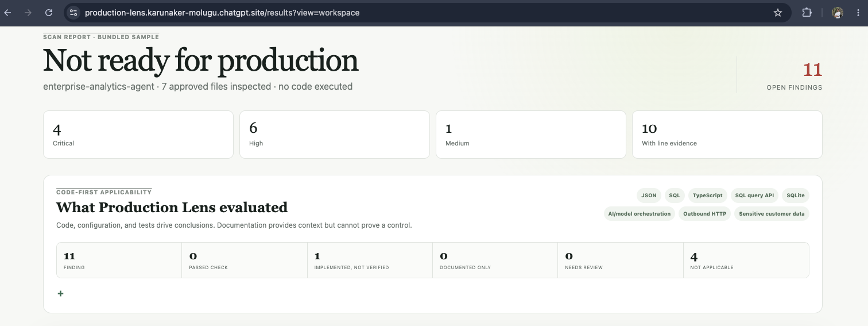Screen dimensions: 868x326
Task: Click the Not Applicable count cell
Action: coord(746,260)
